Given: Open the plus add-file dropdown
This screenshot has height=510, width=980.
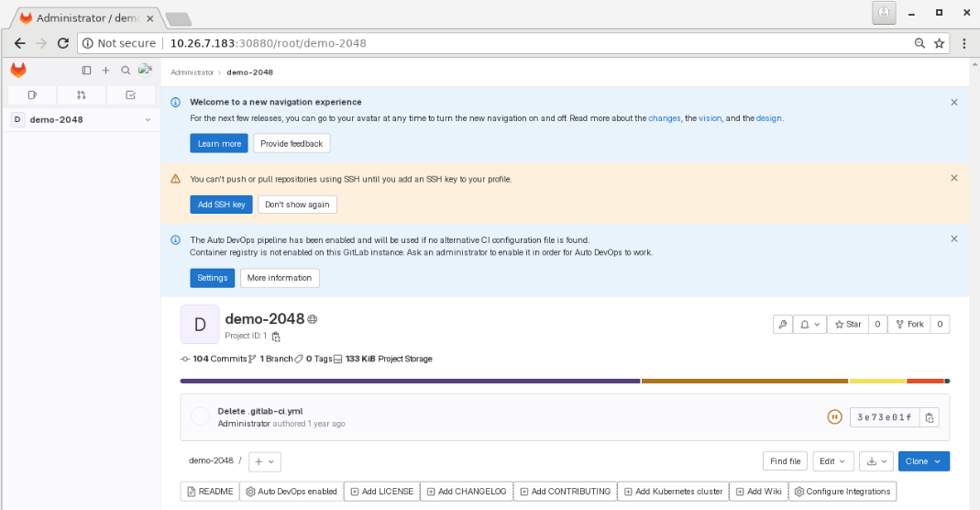Looking at the screenshot, I should 264,462.
